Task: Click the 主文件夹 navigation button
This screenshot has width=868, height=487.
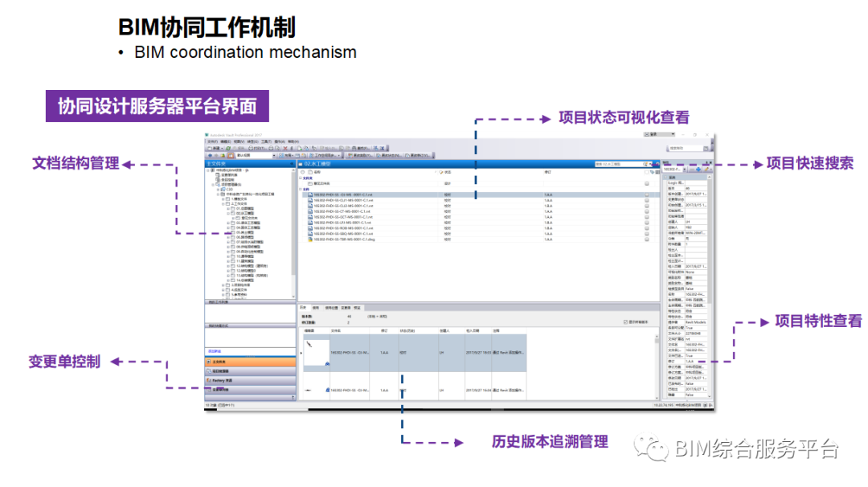Action: 250,362
